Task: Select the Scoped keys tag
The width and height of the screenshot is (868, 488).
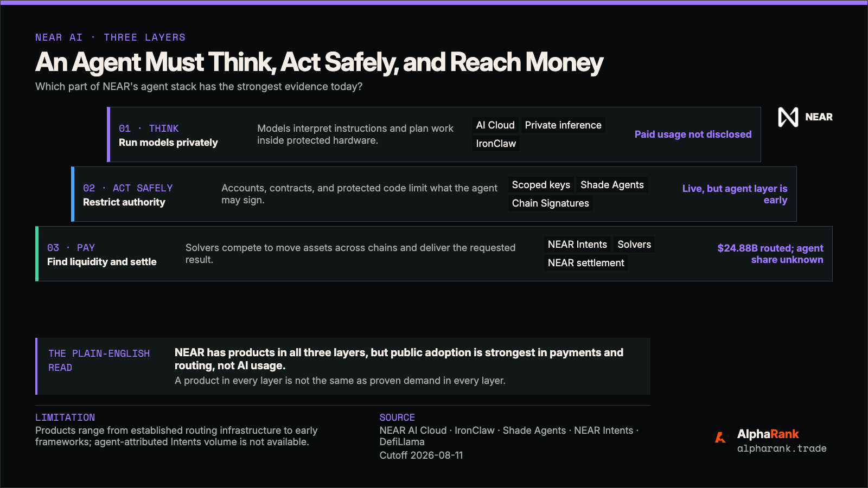Action: (x=541, y=185)
